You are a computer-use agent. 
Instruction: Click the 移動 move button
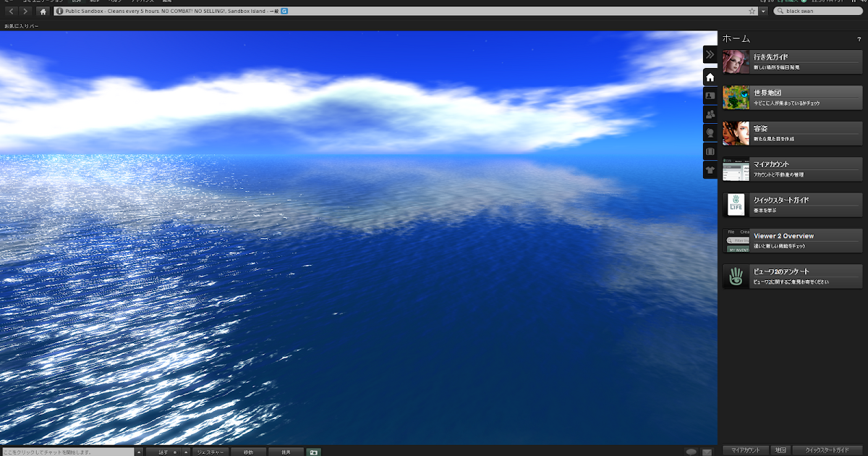(x=248, y=452)
